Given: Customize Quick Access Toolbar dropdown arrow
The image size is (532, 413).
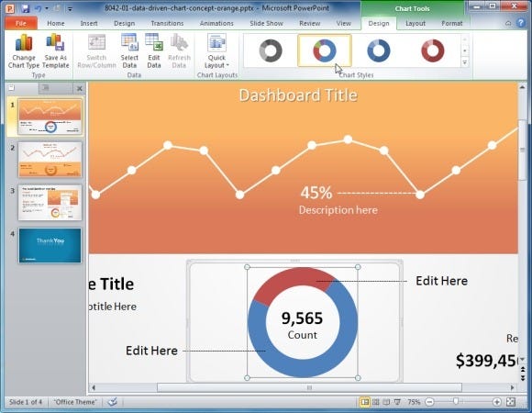Looking at the screenshot, I should pos(70,9).
